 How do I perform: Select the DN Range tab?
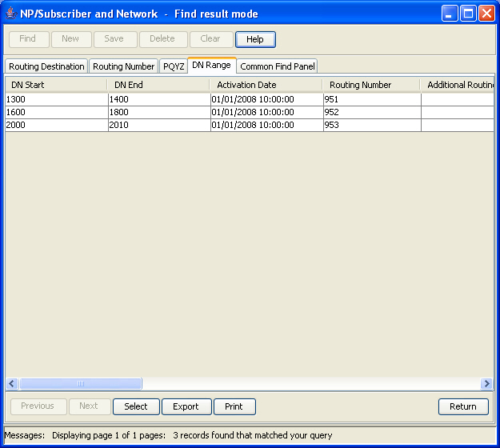pyautogui.click(x=211, y=66)
